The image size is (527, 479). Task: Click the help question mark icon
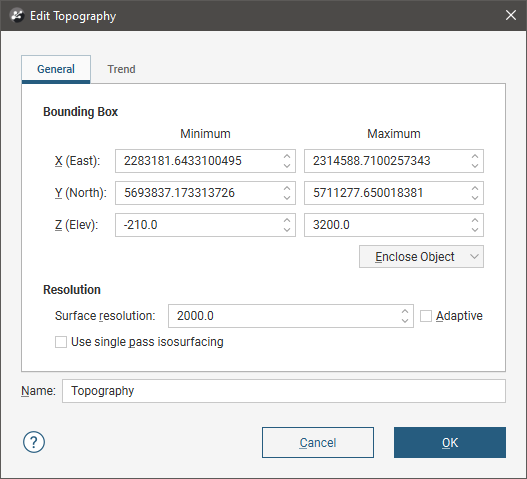(x=34, y=442)
